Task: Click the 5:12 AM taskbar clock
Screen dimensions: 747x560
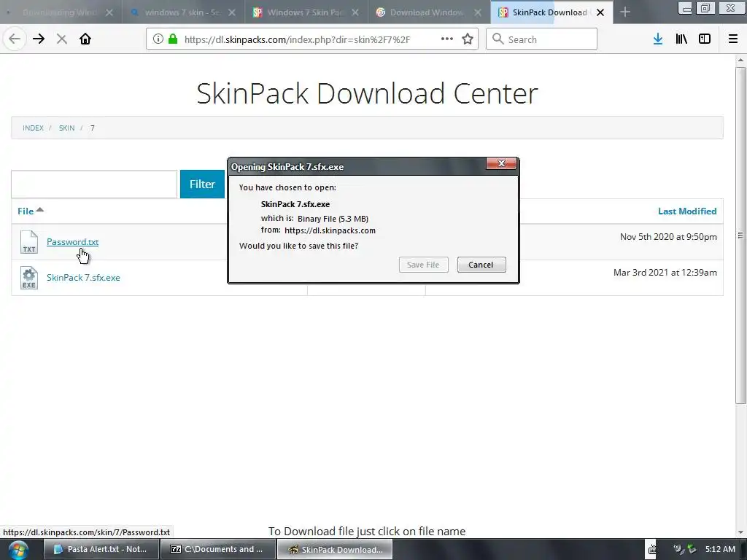Action: pyautogui.click(x=720, y=550)
